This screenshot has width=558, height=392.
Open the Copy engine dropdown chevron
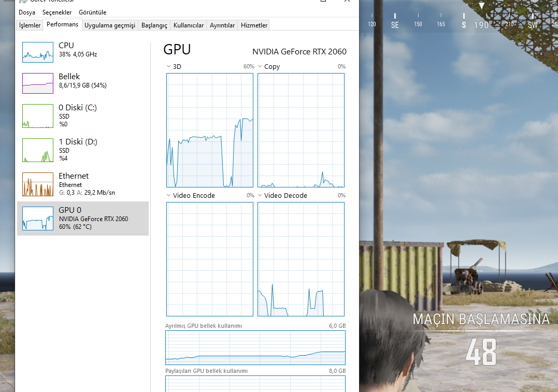pos(260,66)
